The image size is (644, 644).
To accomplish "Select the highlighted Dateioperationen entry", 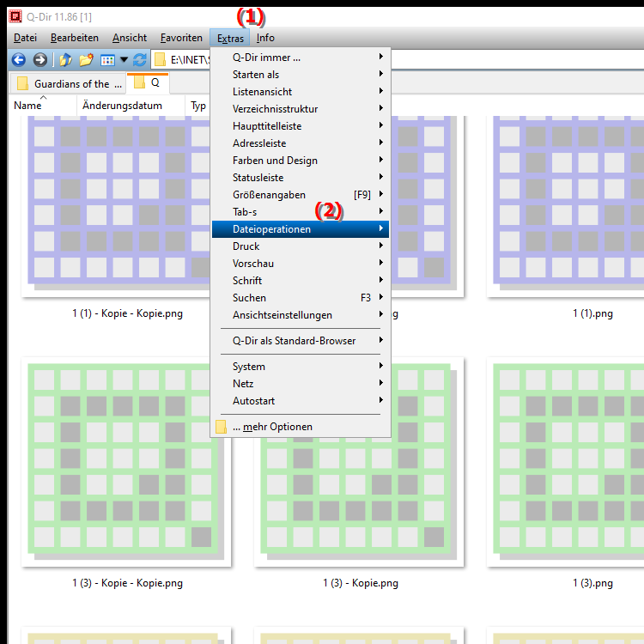I will [x=301, y=229].
